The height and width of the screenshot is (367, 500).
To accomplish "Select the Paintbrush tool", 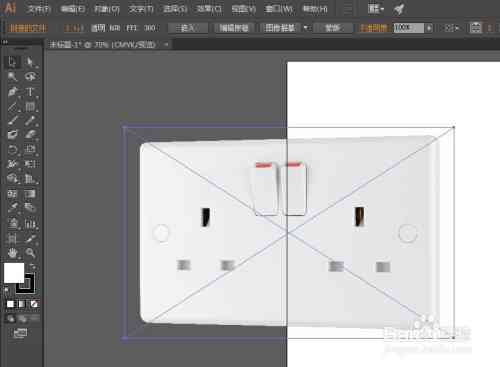I will [12, 120].
